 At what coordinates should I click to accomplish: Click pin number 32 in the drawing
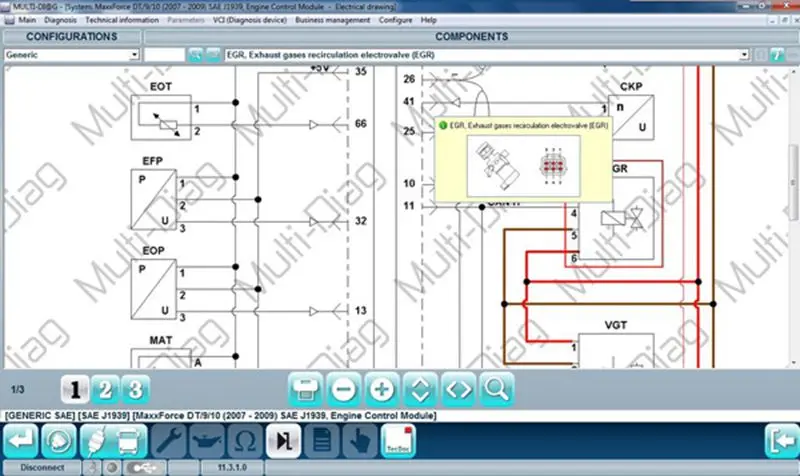(x=361, y=221)
